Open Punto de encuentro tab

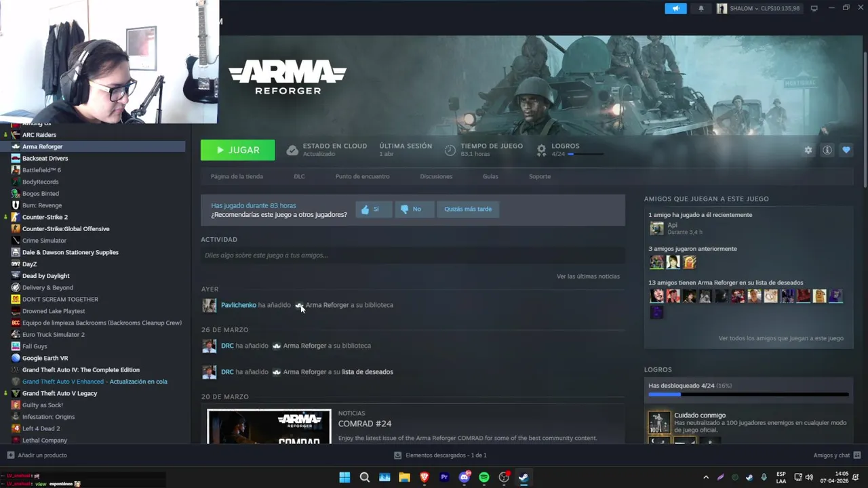click(362, 176)
